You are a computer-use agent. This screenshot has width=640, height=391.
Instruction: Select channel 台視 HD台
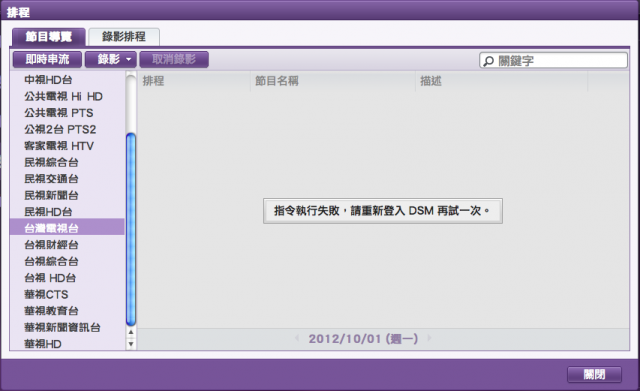[67, 278]
